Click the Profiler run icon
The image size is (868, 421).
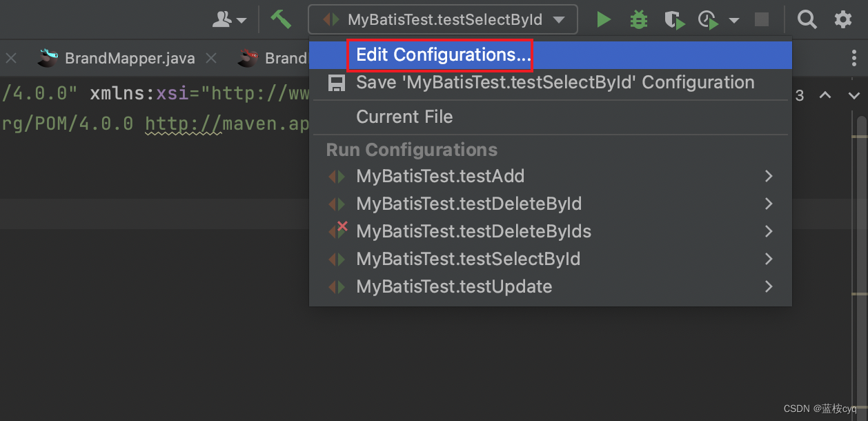coord(709,19)
